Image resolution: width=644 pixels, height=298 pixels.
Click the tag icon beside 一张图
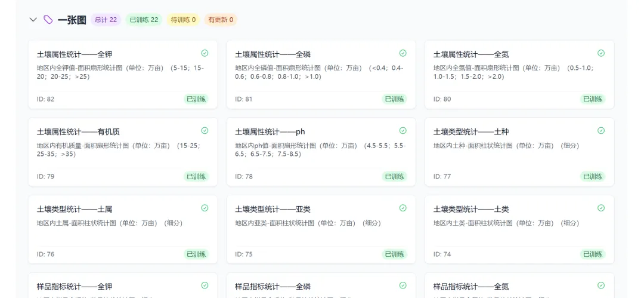(x=48, y=20)
